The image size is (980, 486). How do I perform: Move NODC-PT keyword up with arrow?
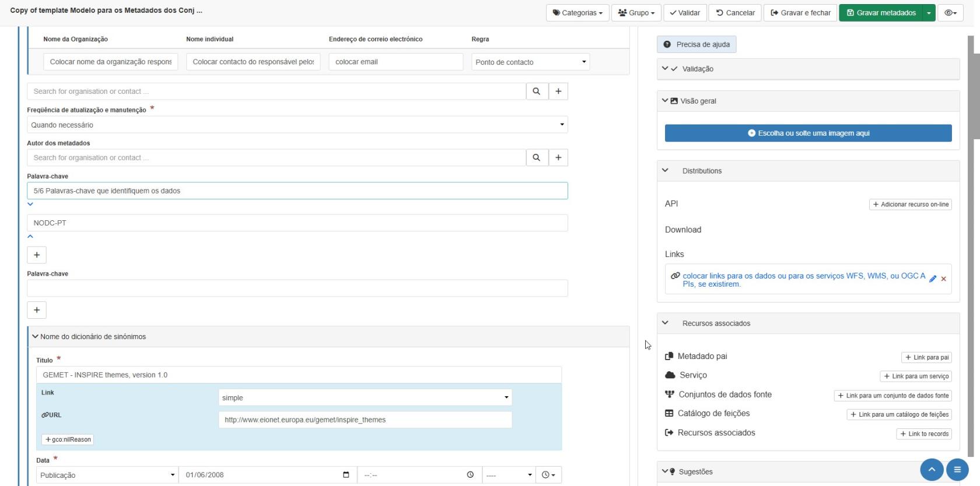click(x=30, y=237)
